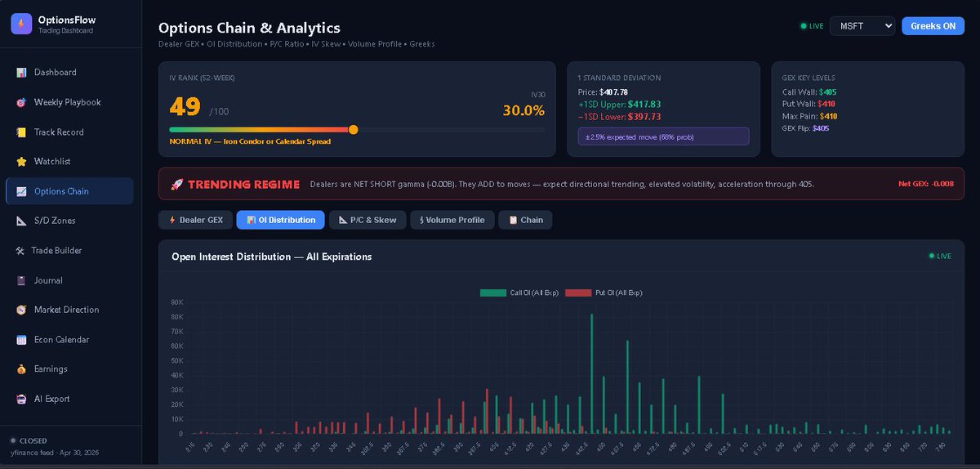This screenshot has height=469, width=980.
Task: Click the IV30 value 30.0%
Action: coord(523,110)
